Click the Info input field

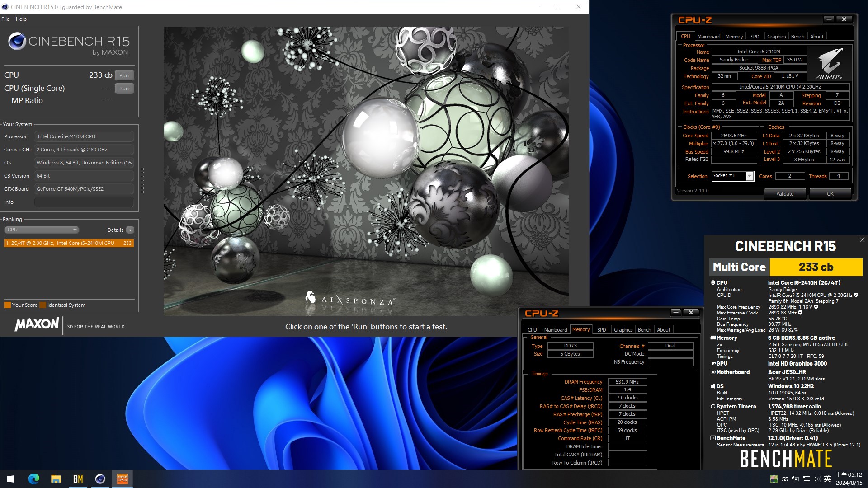(84, 202)
